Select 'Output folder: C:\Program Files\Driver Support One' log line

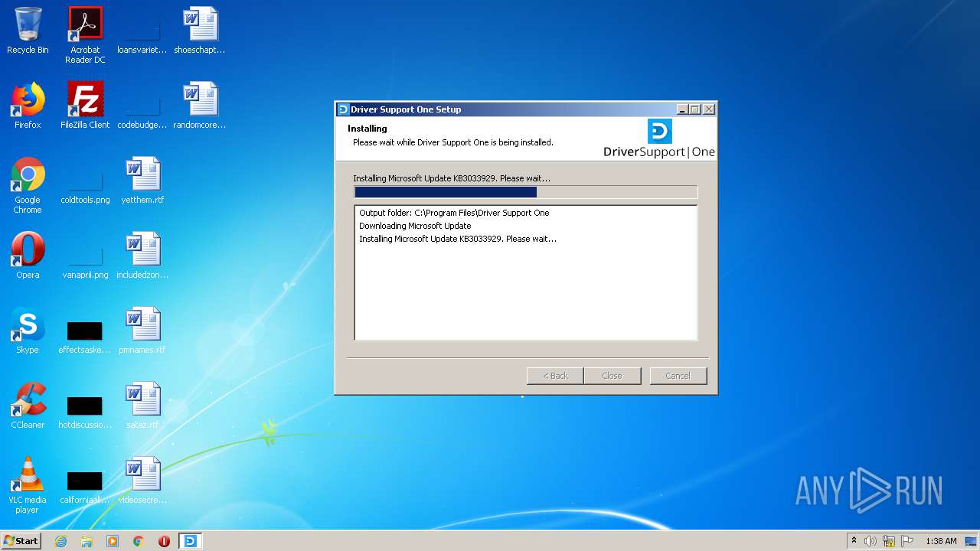(454, 213)
